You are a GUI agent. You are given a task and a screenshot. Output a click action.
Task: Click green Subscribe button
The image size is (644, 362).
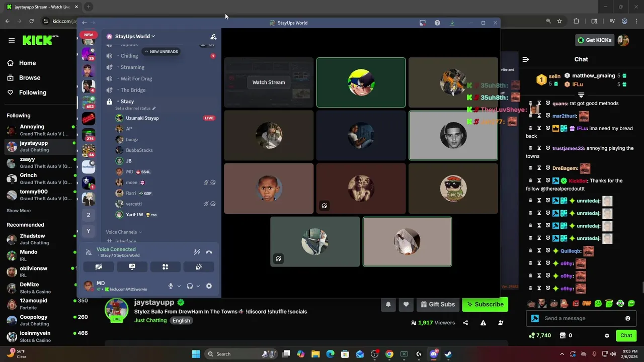tap(485, 304)
